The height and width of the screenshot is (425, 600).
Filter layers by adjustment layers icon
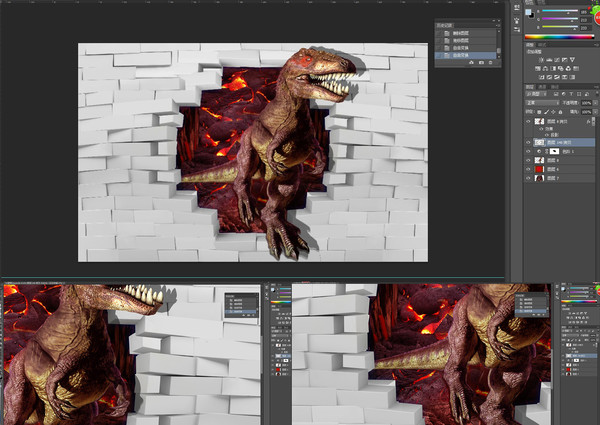pyautogui.click(x=564, y=94)
